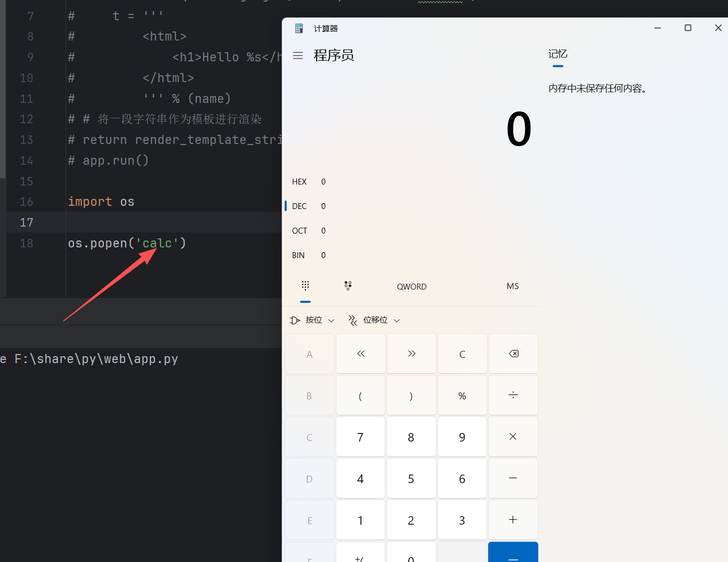Click the '# app.run()' comment line
The image size is (728, 562).
tap(108, 160)
